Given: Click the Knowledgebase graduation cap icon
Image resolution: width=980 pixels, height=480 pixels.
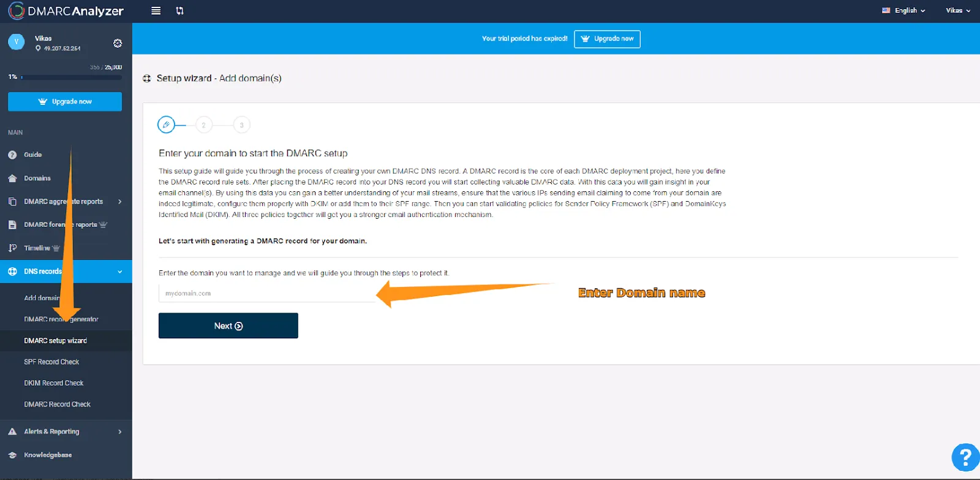Looking at the screenshot, I should point(12,455).
